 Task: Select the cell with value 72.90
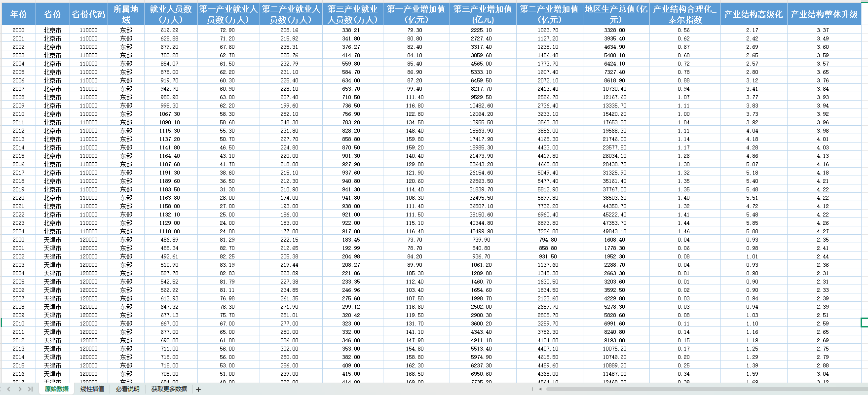[x=228, y=30]
